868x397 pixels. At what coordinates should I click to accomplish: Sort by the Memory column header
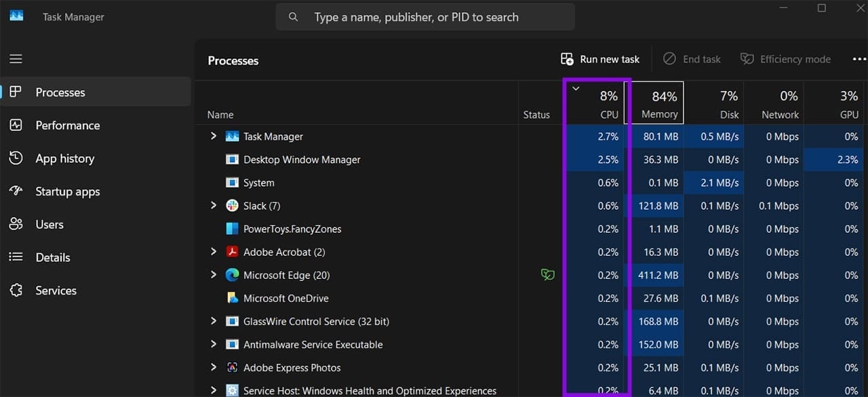point(654,103)
